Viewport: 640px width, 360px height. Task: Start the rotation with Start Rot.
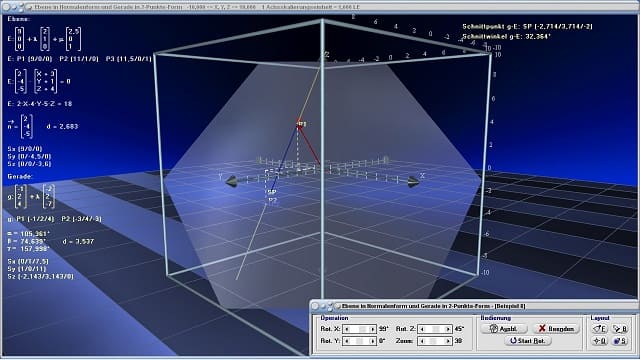click(527, 340)
